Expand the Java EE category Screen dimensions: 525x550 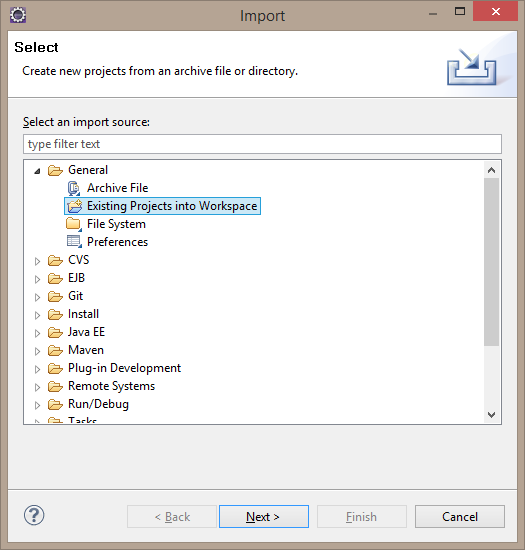(37, 333)
